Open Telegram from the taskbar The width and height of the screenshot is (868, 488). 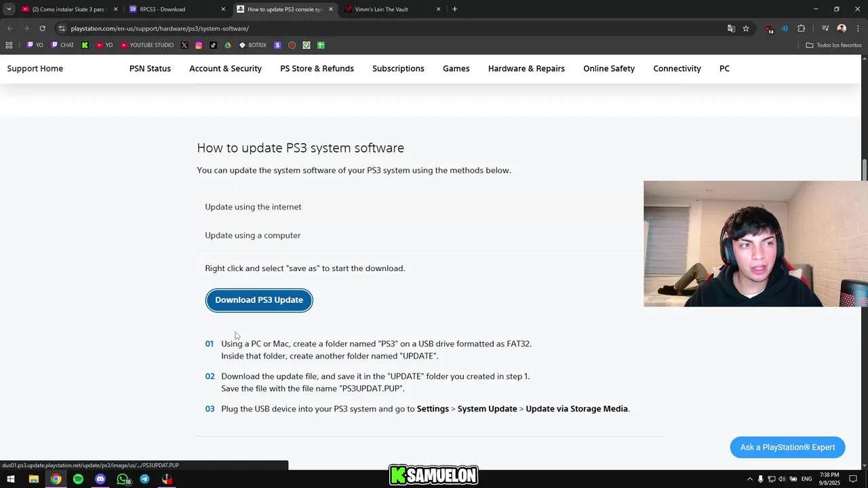(x=144, y=479)
